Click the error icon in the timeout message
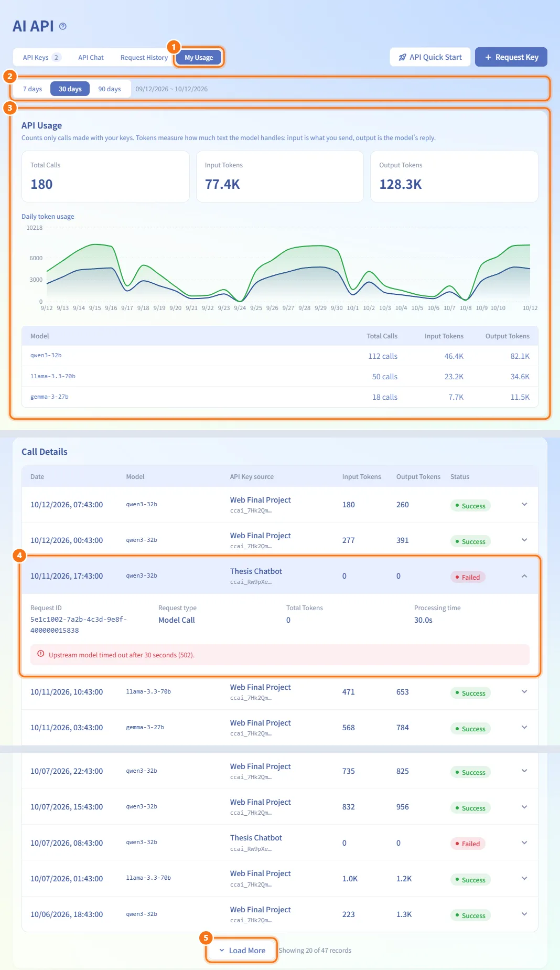Image resolution: width=560 pixels, height=970 pixels. point(41,654)
